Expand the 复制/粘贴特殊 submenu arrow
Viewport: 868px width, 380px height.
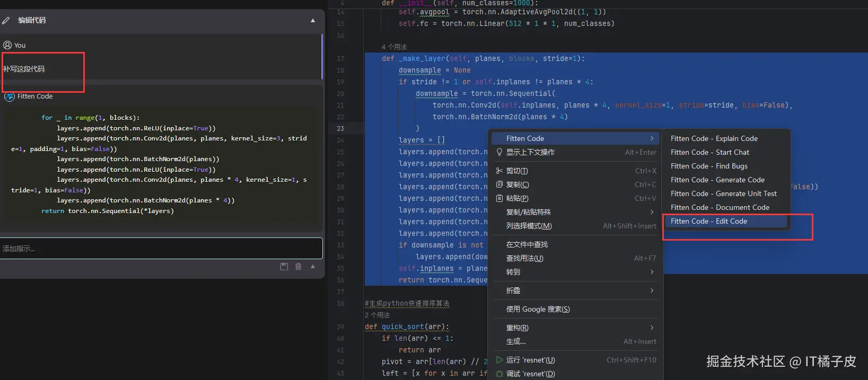click(x=652, y=212)
